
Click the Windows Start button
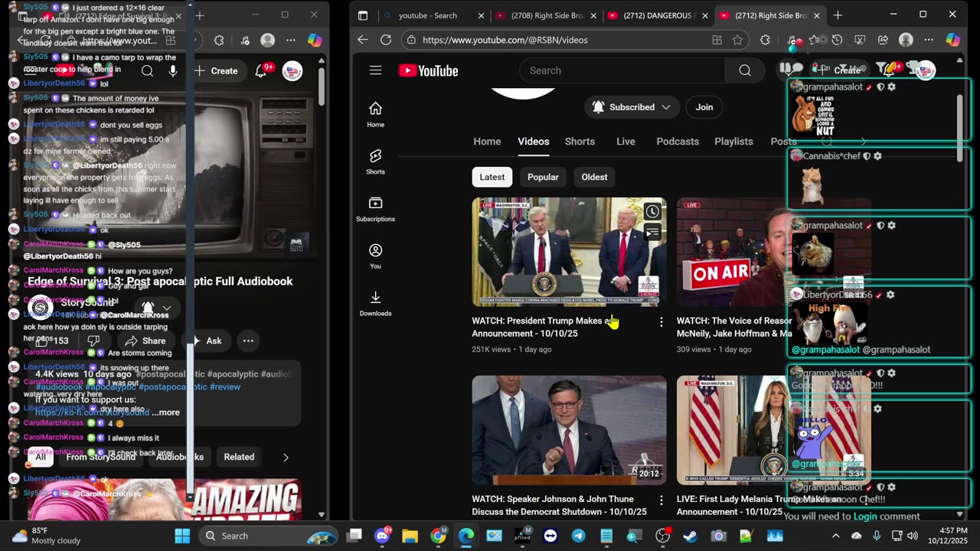click(182, 536)
